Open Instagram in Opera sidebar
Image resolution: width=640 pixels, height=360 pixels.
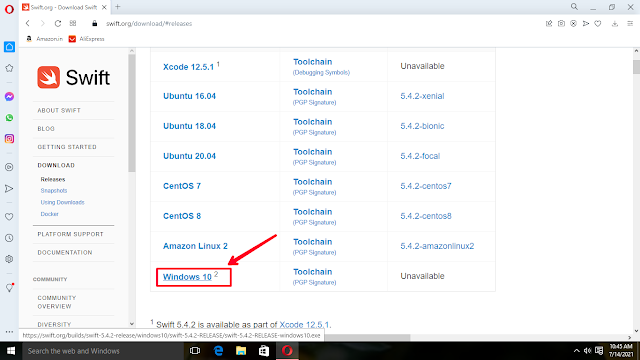coord(9,139)
